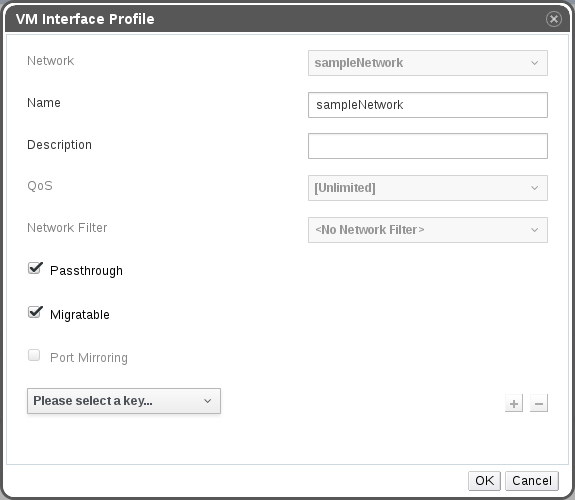
Task: Click the Network Filter label
Action: [x=67, y=228]
